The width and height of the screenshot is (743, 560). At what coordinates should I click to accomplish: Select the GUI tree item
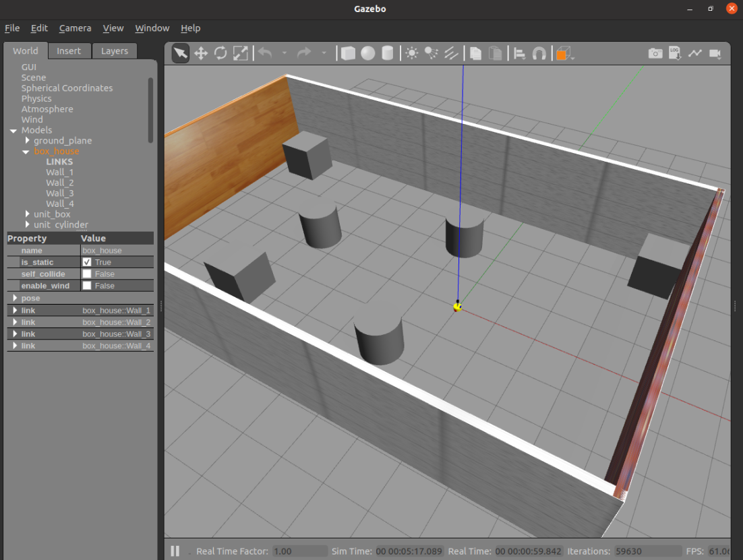tap(28, 67)
